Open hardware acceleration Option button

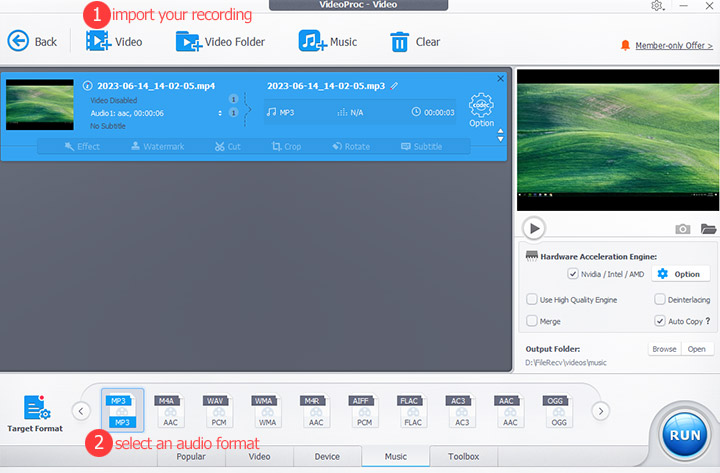pos(680,274)
